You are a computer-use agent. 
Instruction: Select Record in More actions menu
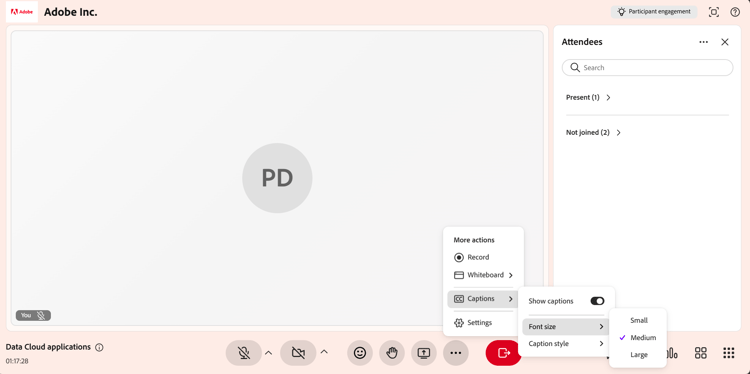[x=483, y=257]
